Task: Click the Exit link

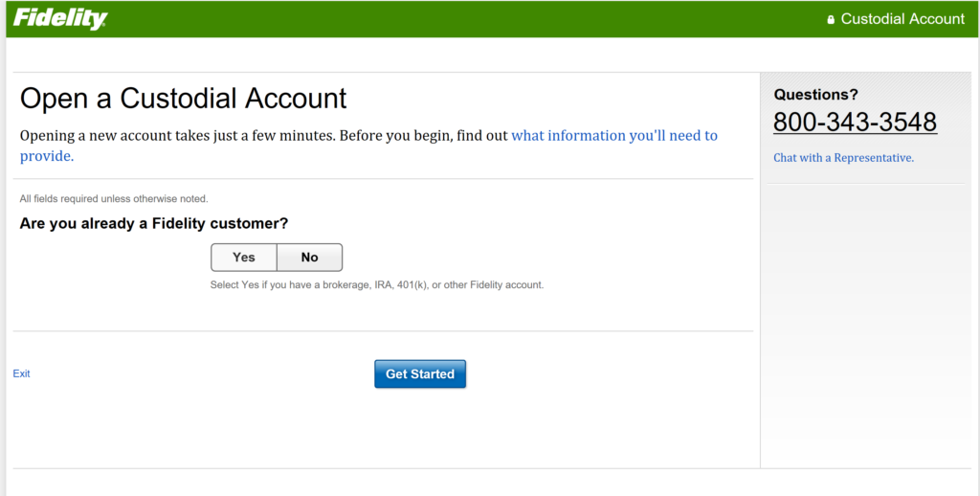Action: 21,373
